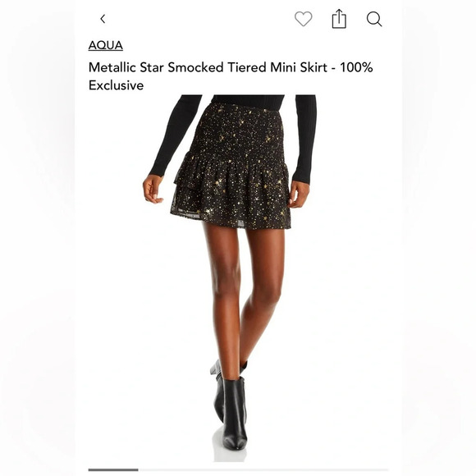Viewport: 476px width, 476px height.
Task: Click the model's left hand in the photo
Action: click(299, 195)
